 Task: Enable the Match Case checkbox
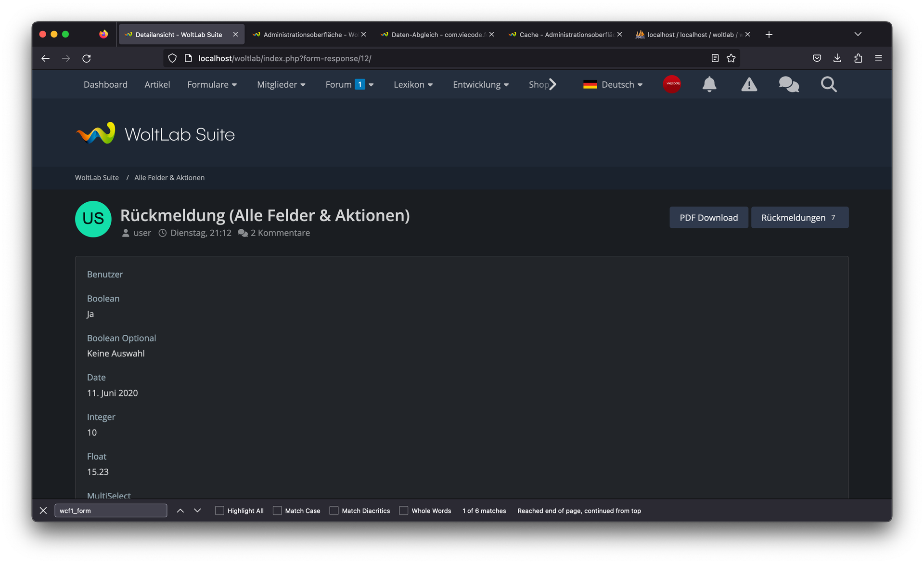point(277,511)
